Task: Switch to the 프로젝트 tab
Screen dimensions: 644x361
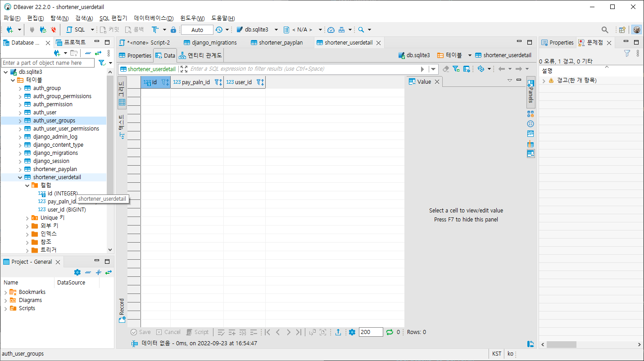Action: point(71,42)
